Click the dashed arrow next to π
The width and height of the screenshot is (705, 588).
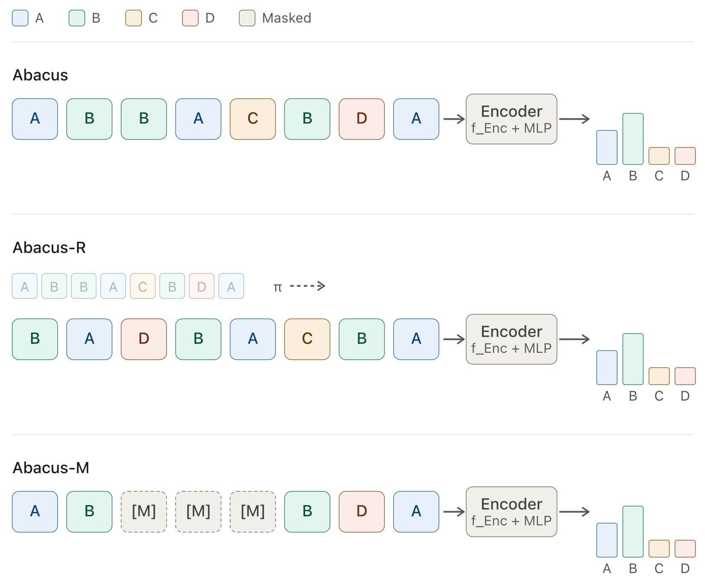(x=308, y=286)
